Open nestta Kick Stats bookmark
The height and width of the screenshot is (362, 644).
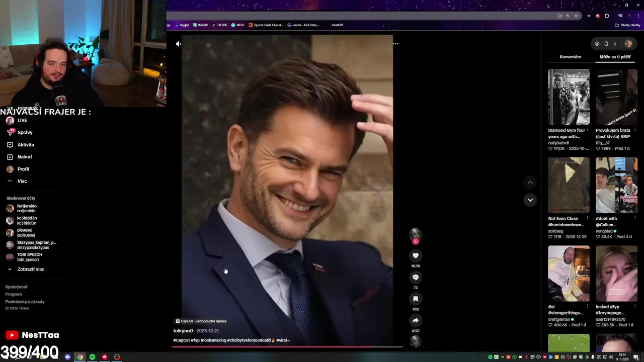(x=303, y=25)
